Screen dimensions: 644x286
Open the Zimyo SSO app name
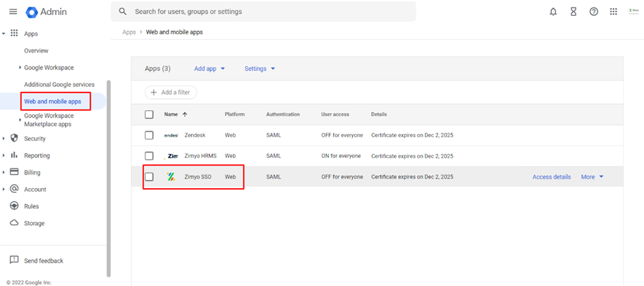198,177
